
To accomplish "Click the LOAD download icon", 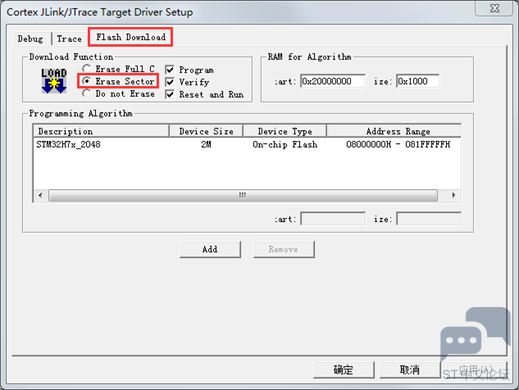I will [x=54, y=81].
